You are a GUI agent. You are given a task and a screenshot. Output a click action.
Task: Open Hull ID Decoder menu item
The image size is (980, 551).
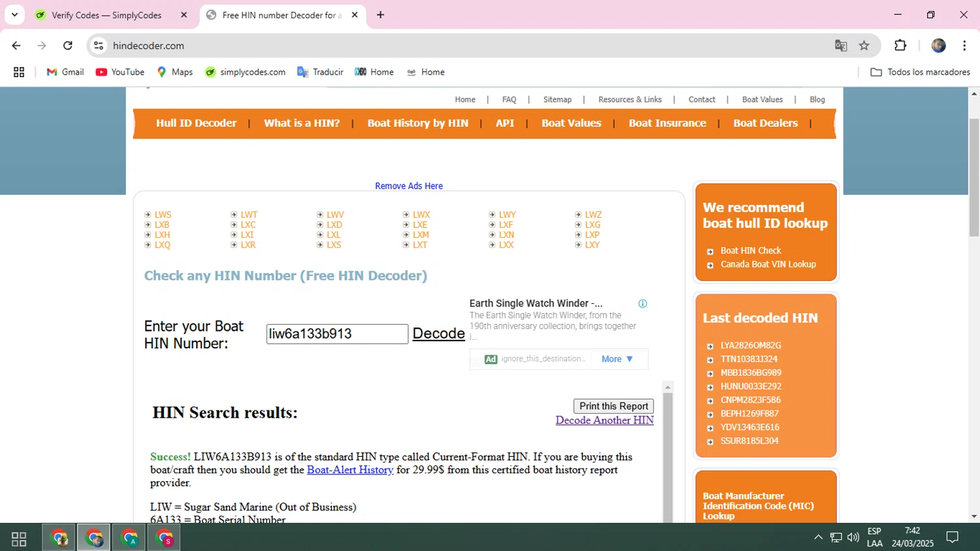point(196,123)
